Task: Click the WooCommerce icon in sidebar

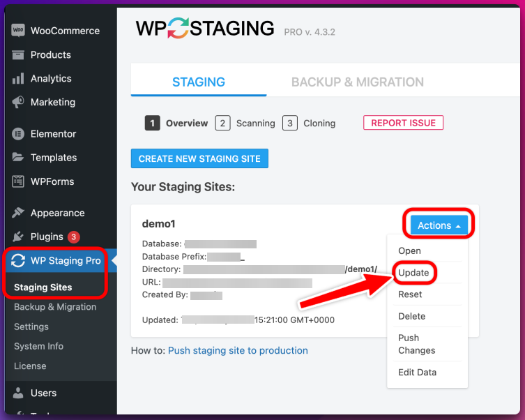Action: click(x=18, y=31)
